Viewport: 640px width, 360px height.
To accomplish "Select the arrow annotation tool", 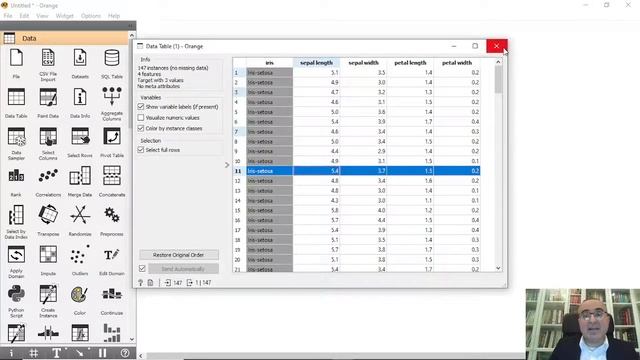I will tap(80, 353).
